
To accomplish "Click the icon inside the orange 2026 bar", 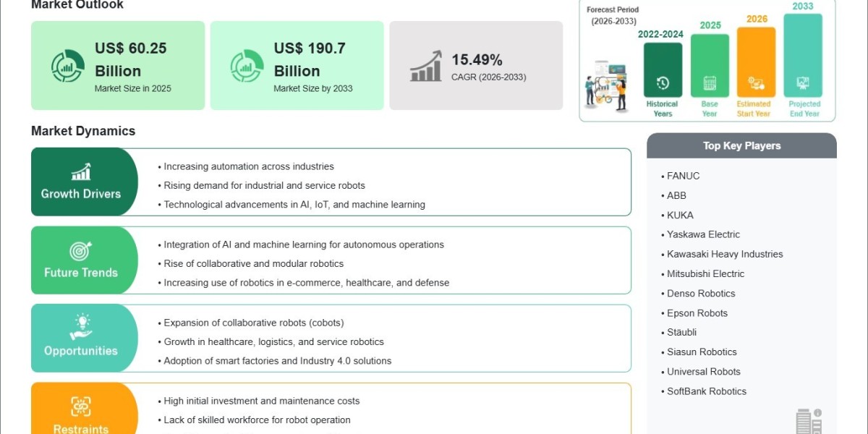I will click(x=756, y=83).
